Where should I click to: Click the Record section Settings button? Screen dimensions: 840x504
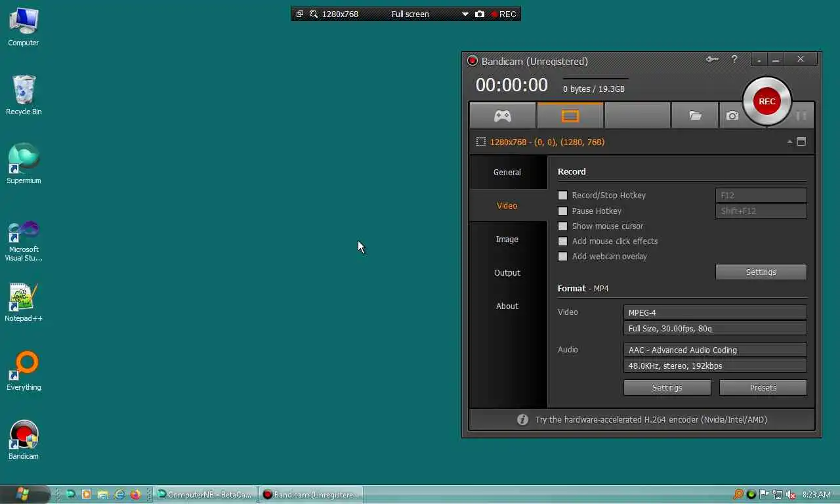tap(761, 272)
